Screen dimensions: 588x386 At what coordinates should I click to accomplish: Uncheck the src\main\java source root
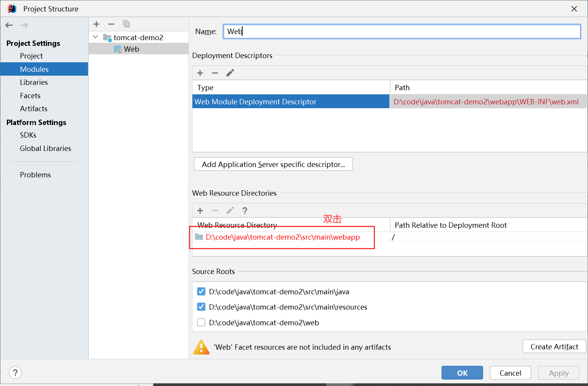(201, 292)
